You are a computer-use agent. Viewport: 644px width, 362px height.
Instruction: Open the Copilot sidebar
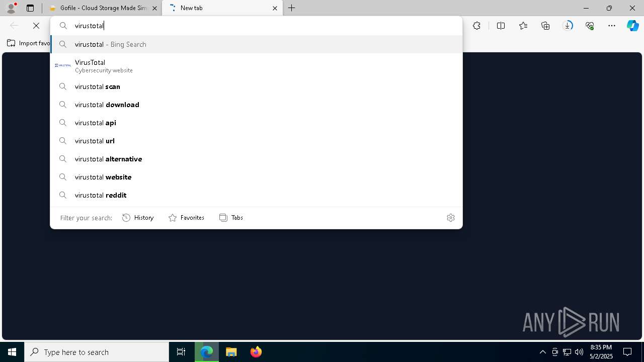click(x=633, y=26)
